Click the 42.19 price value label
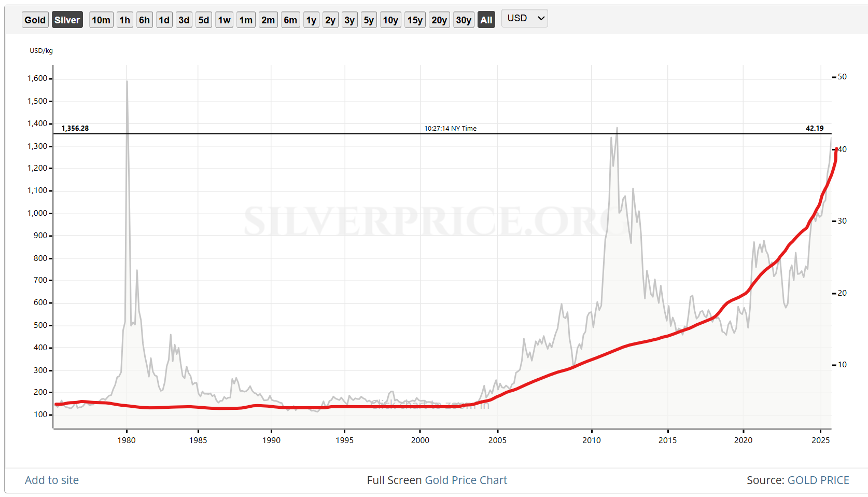The width and height of the screenshot is (868, 497). (815, 128)
